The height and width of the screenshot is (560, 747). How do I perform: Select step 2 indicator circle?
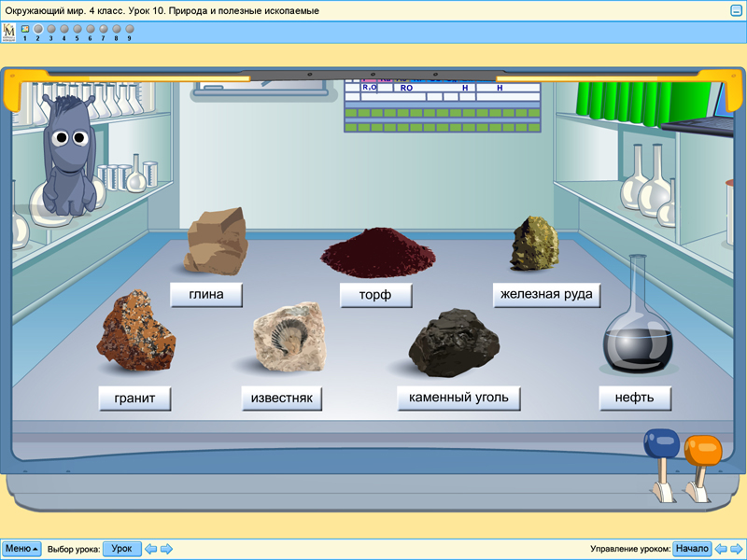coord(38,29)
